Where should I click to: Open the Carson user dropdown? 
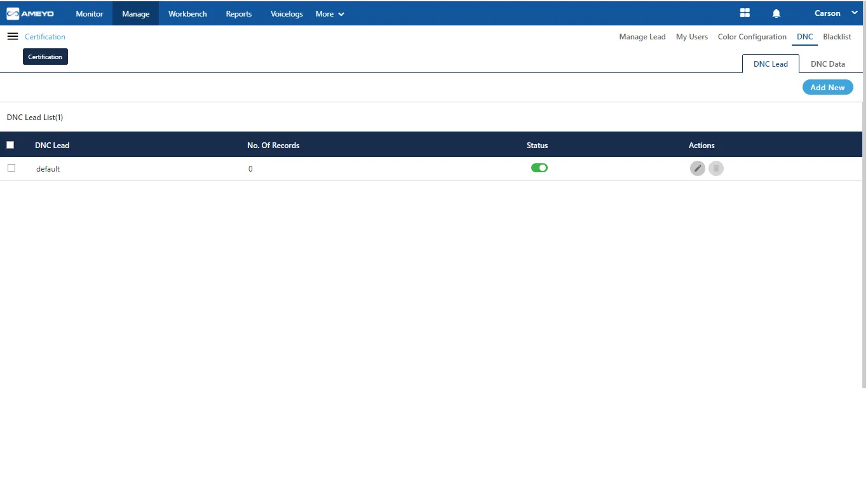pos(836,13)
